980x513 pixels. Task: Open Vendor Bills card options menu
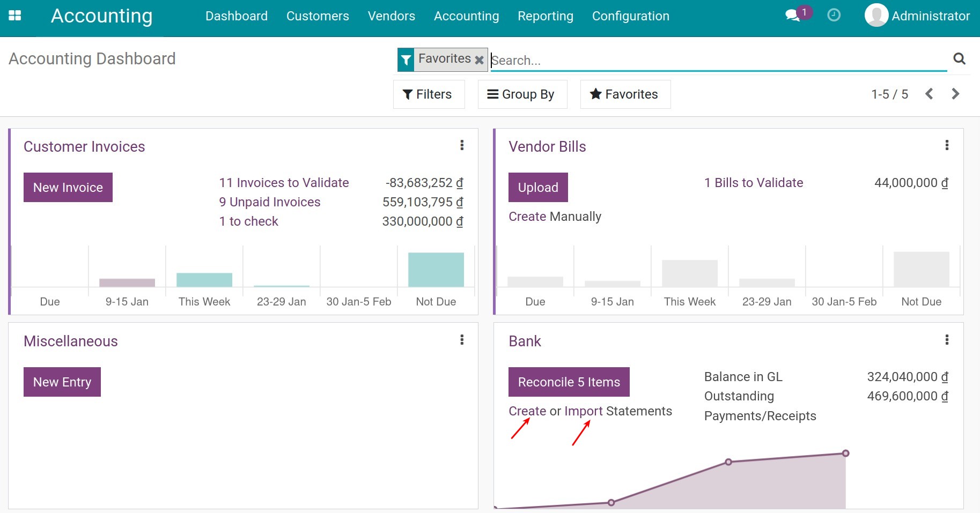[x=947, y=145]
